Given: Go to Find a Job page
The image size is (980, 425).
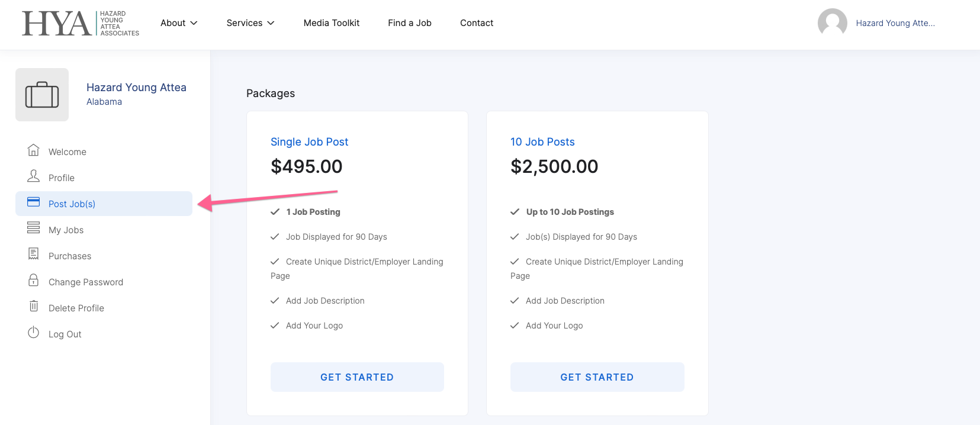Looking at the screenshot, I should coord(410,23).
